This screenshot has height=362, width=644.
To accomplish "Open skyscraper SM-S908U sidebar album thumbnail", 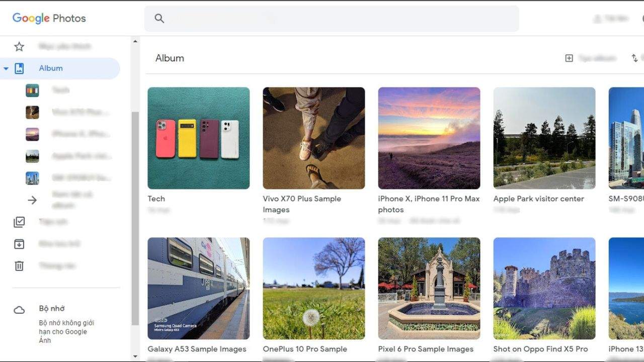I will click(x=32, y=178).
